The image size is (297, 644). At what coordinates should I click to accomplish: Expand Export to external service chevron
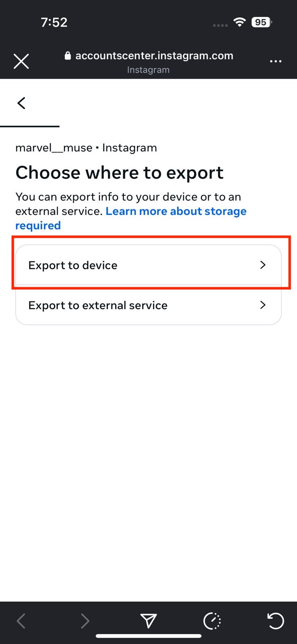pos(263,305)
